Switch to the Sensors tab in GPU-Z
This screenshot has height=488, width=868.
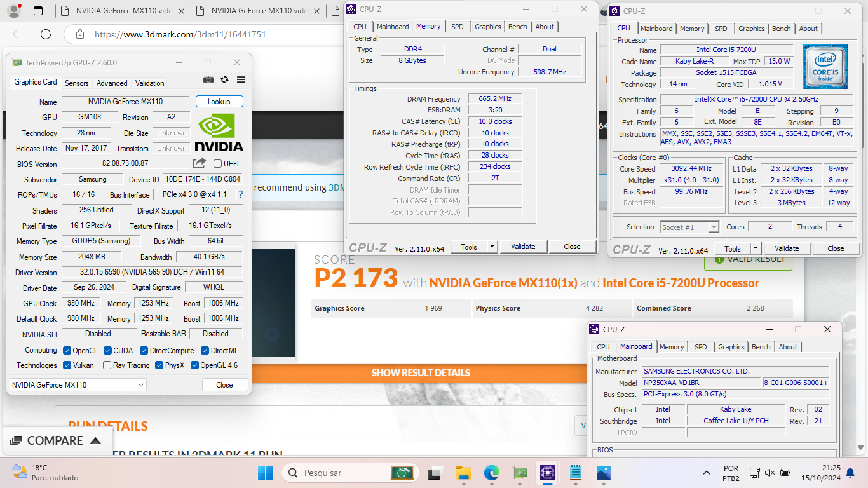[x=77, y=83]
